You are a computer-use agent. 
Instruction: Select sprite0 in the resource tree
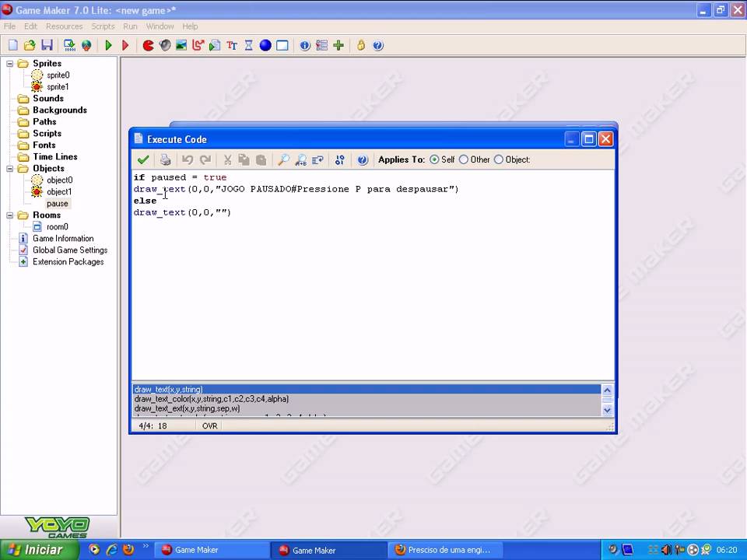[58, 75]
